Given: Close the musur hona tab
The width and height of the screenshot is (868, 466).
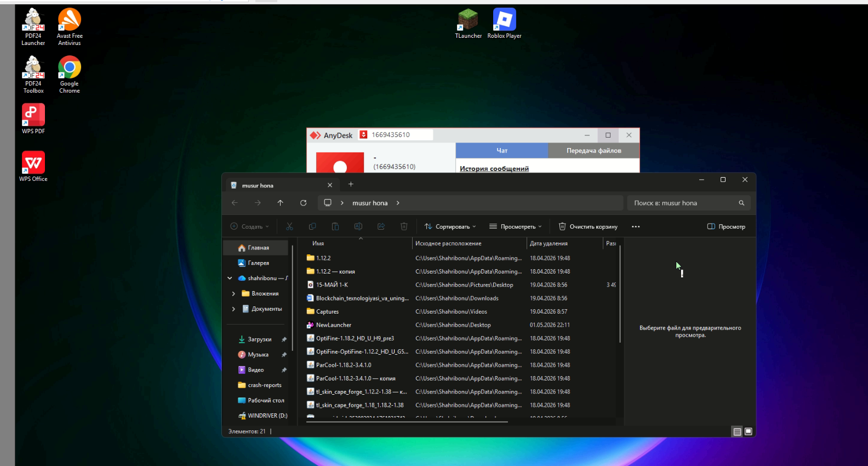Looking at the screenshot, I should tap(330, 185).
